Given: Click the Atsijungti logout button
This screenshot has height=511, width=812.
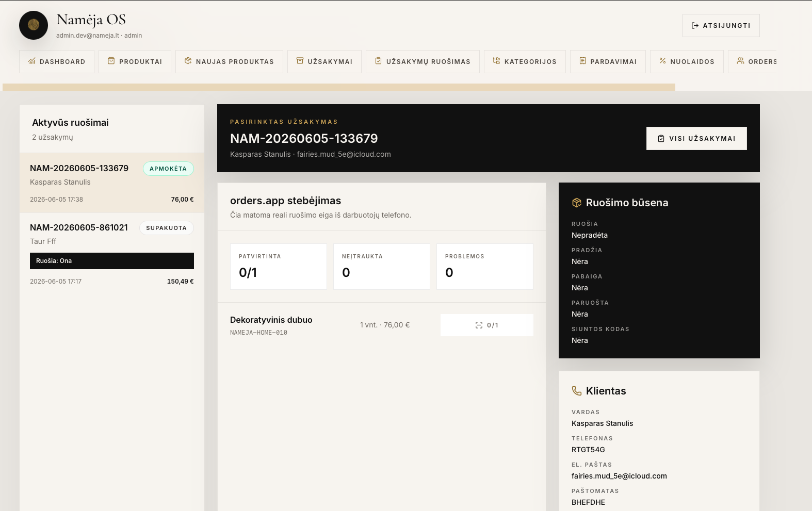Looking at the screenshot, I should [x=721, y=25].
